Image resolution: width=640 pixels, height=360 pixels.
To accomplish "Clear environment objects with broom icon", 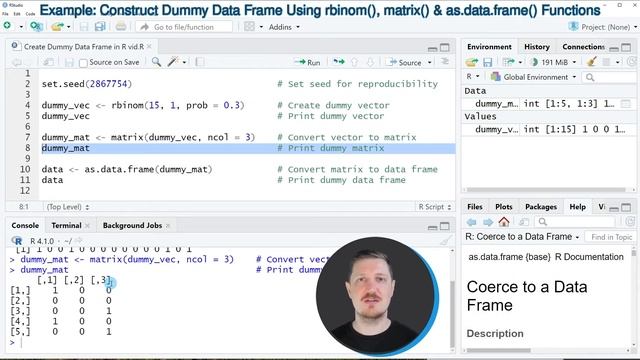I will coord(591,62).
